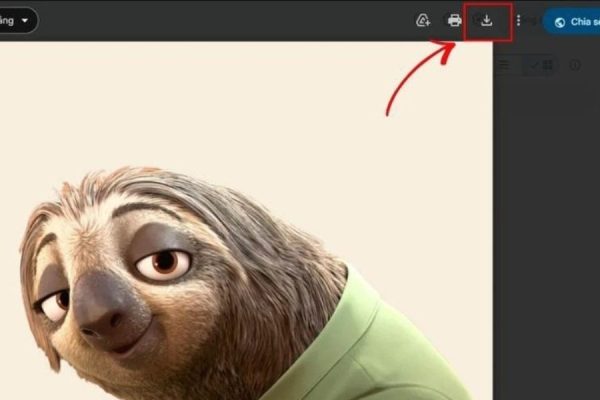This screenshot has height=400, width=600.
Task: Click the dimmed list layout icon
Action: point(505,65)
